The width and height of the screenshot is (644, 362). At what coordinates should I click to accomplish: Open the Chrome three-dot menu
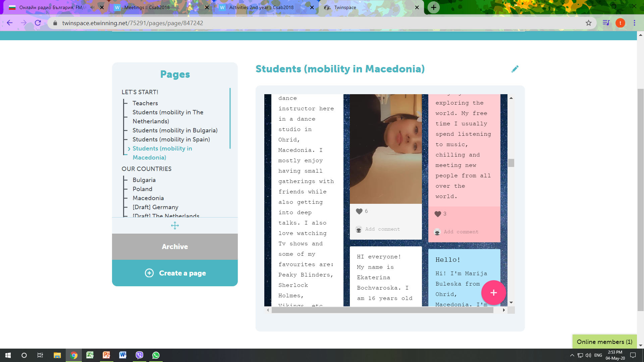(634, 23)
